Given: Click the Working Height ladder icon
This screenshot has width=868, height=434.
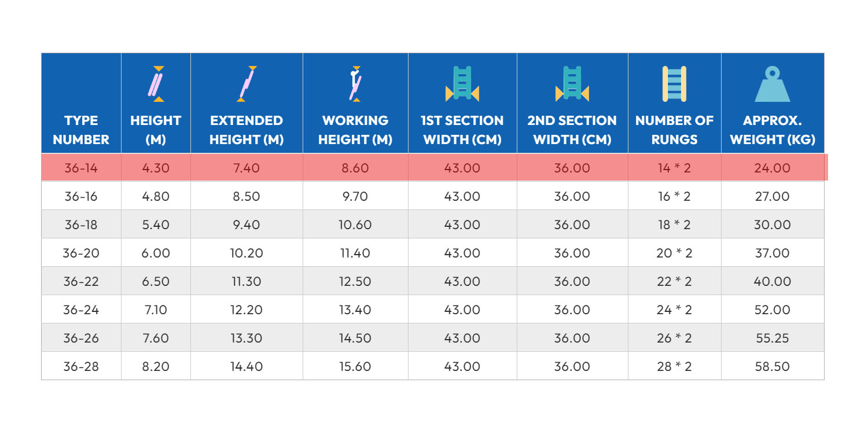Looking at the screenshot, I should click(355, 84).
